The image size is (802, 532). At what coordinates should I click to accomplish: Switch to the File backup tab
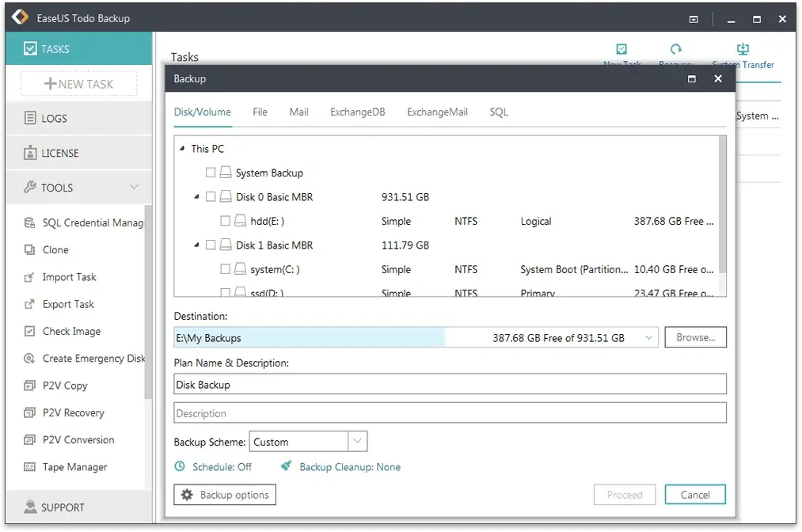click(260, 112)
